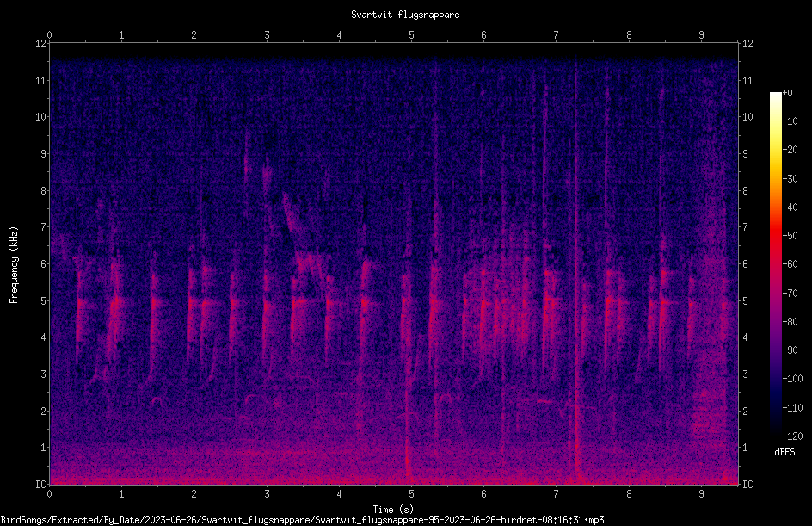Click the title "Svartvit flugsnappare"
The width and height of the screenshot is (812, 526).
coord(405,15)
